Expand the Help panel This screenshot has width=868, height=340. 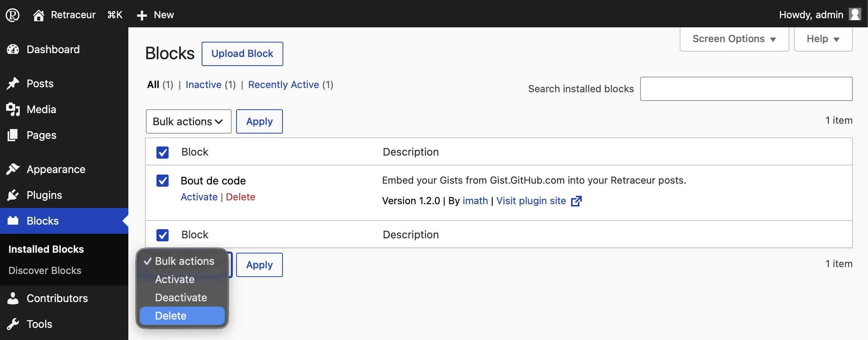tap(823, 39)
